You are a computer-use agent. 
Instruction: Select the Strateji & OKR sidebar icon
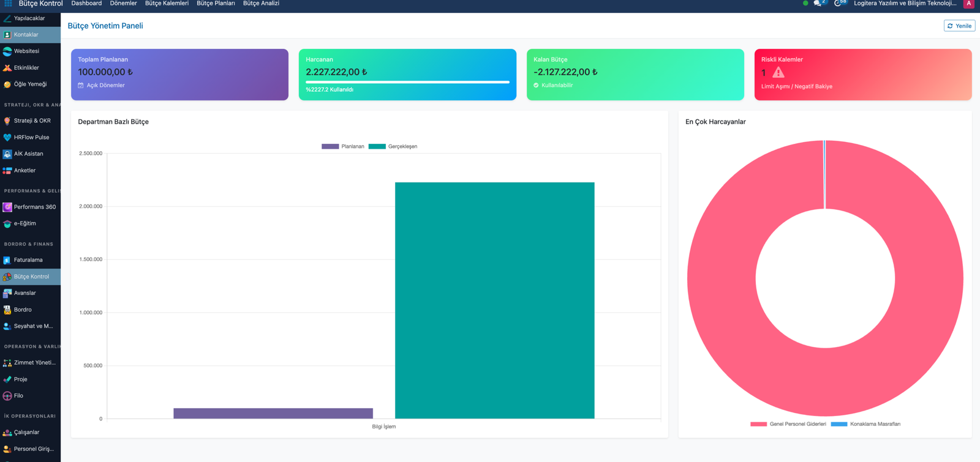[7, 121]
